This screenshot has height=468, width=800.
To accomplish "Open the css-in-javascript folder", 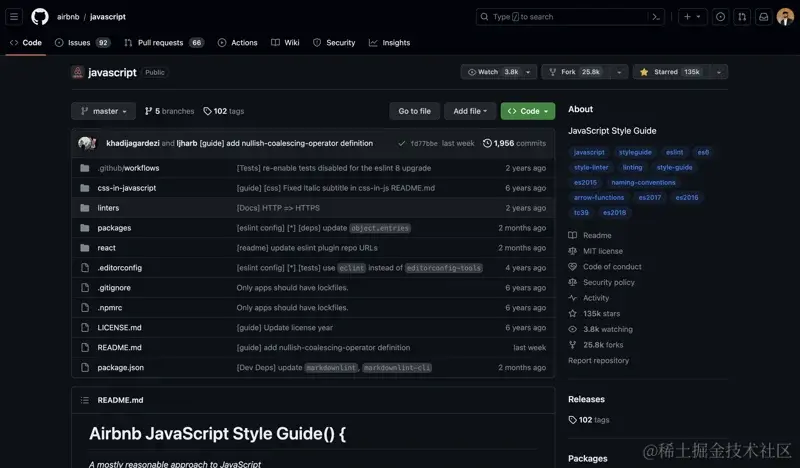I will (127, 188).
